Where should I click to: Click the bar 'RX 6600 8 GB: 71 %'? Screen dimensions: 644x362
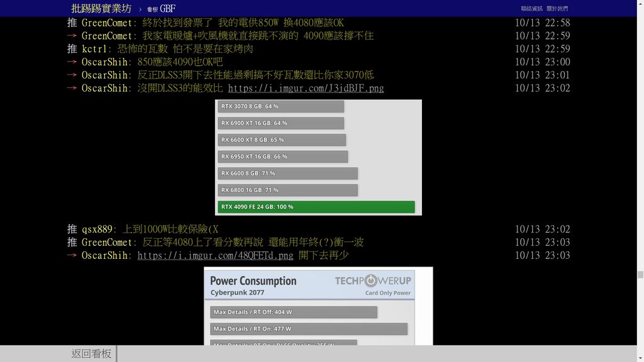(x=288, y=173)
